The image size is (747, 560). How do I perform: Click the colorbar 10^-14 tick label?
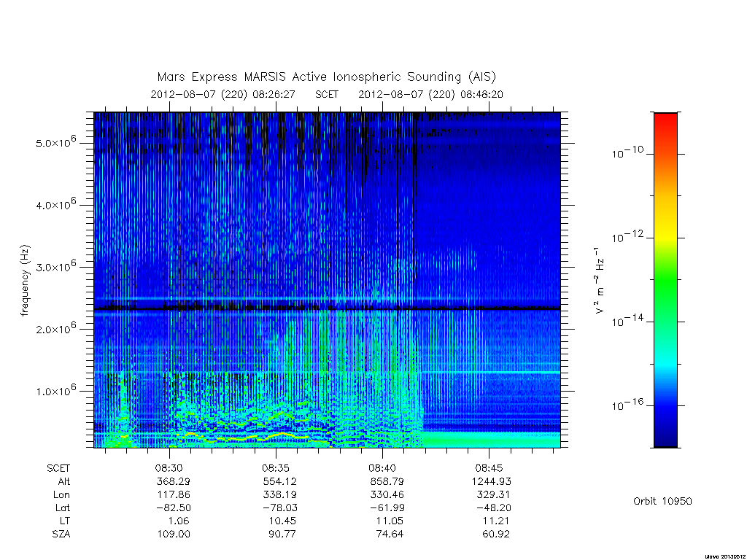pos(627,321)
